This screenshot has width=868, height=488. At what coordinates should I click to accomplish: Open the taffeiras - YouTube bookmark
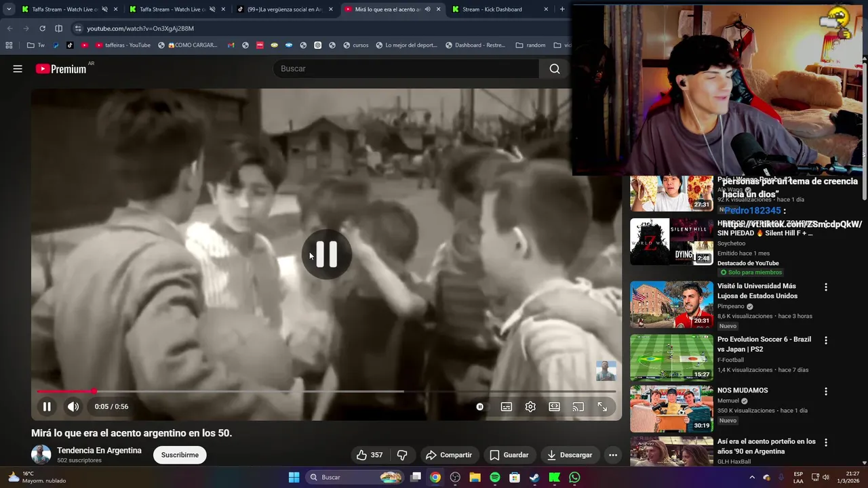coord(123,45)
